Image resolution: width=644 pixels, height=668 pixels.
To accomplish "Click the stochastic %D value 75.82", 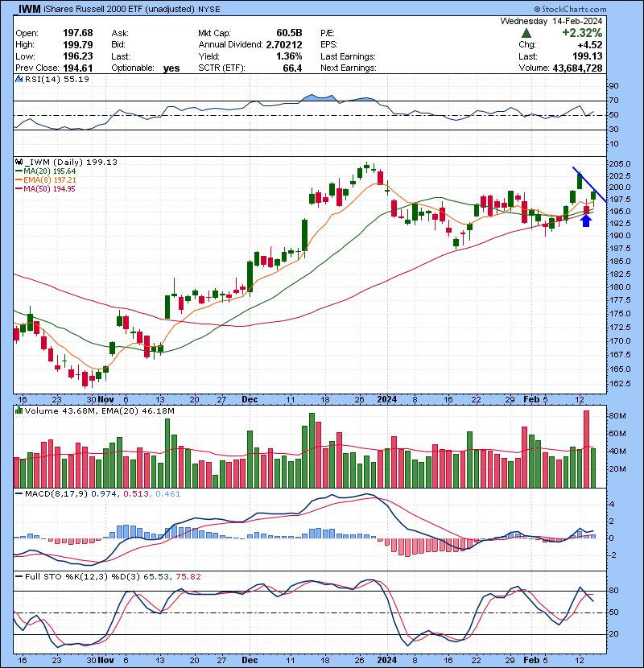I will coord(188,577).
